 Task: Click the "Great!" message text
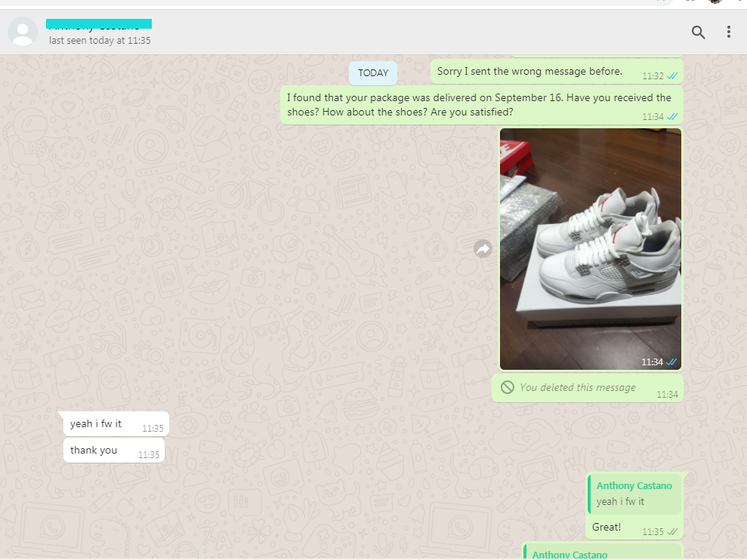point(607,527)
